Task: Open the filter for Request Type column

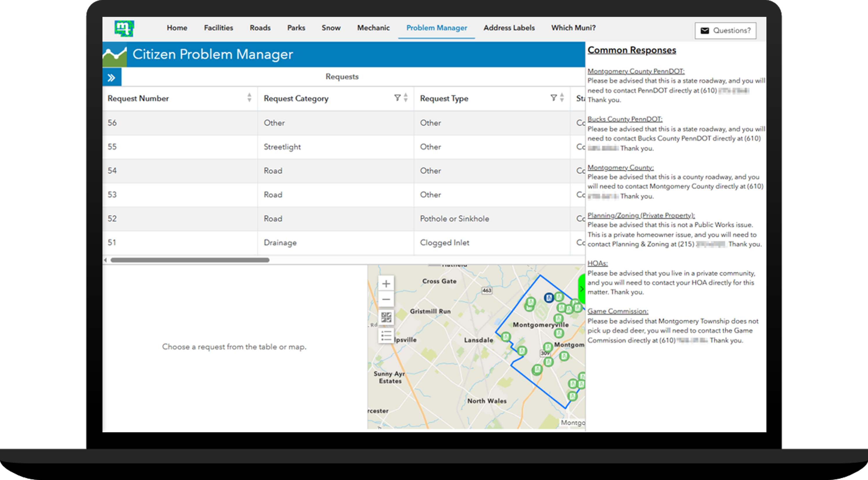Action: pos(553,98)
